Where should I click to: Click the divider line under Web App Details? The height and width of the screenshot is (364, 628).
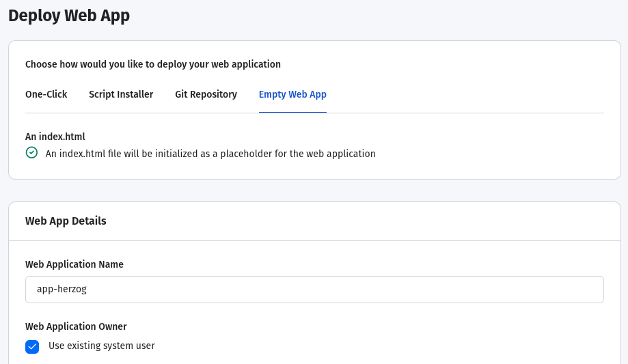click(x=314, y=240)
